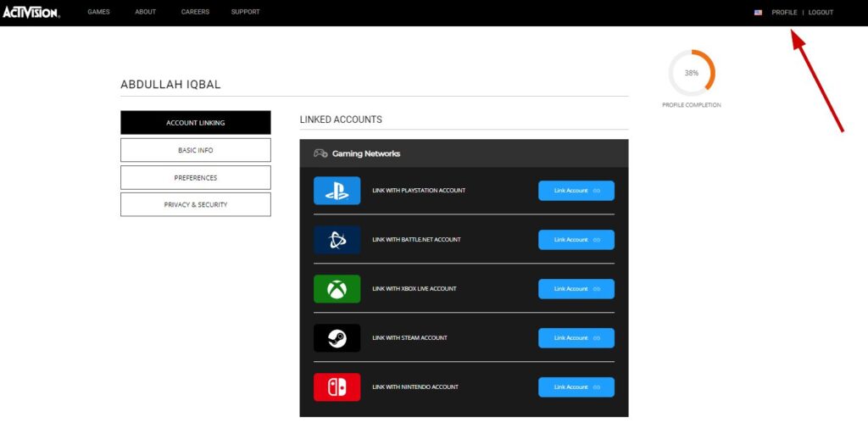The width and height of the screenshot is (868, 434).
Task: Open the Basic Info section
Action: click(x=196, y=150)
